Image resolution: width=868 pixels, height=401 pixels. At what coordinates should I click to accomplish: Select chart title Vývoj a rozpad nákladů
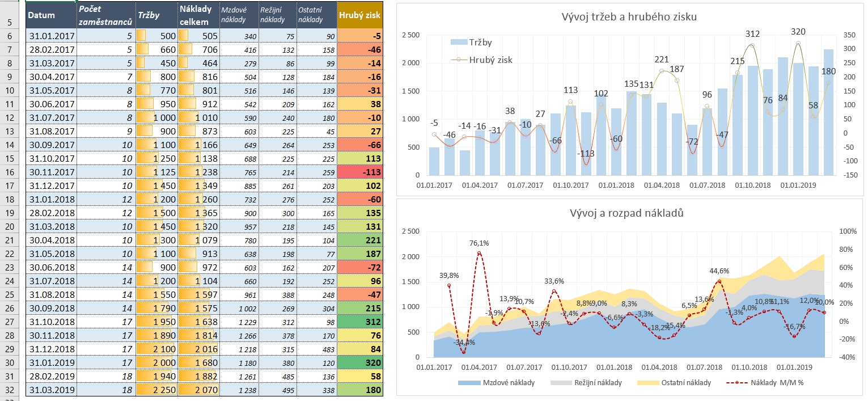628,213
